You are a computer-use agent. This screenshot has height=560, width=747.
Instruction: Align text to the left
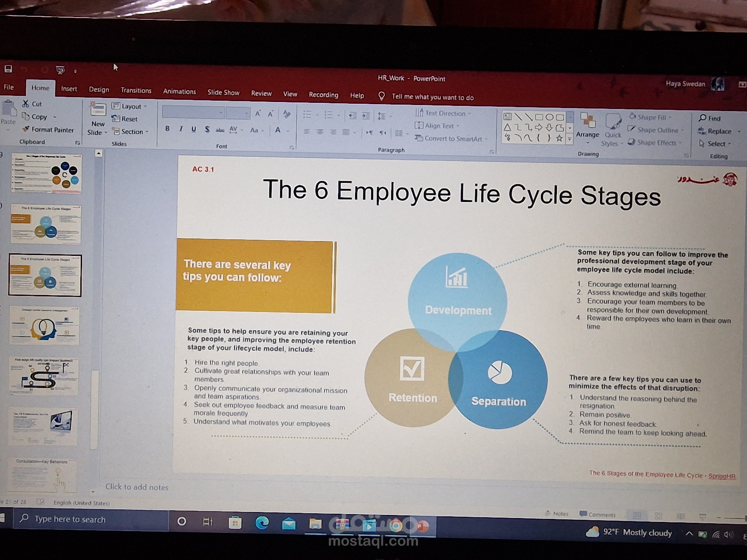tap(307, 131)
